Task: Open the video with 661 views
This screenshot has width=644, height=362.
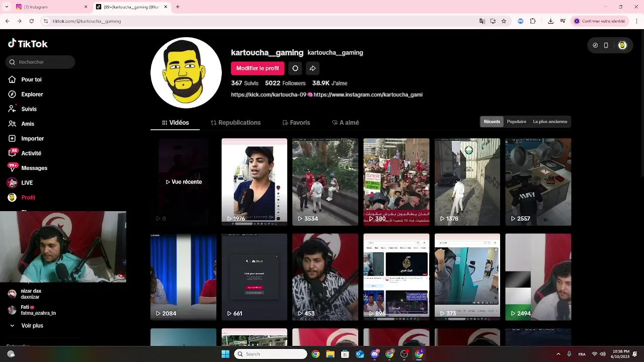Action: [255, 277]
